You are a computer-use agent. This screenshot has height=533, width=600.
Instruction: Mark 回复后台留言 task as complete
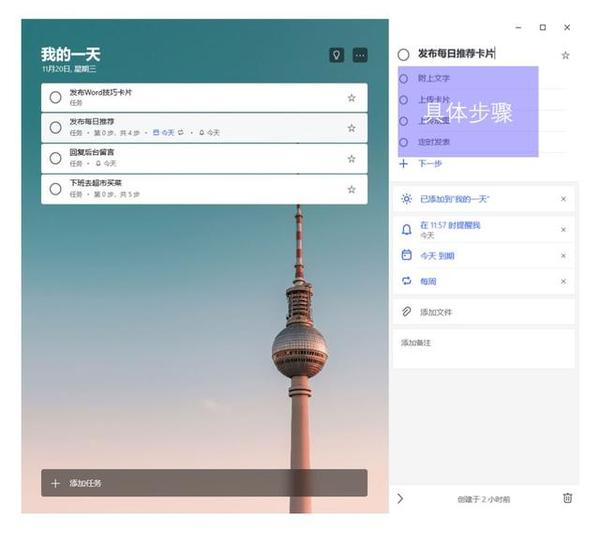55,158
